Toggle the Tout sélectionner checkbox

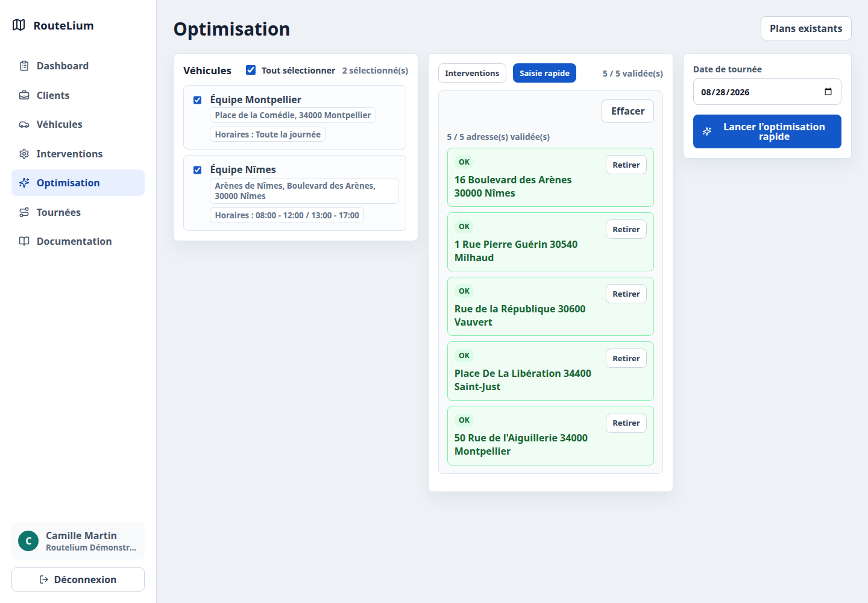point(251,70)
